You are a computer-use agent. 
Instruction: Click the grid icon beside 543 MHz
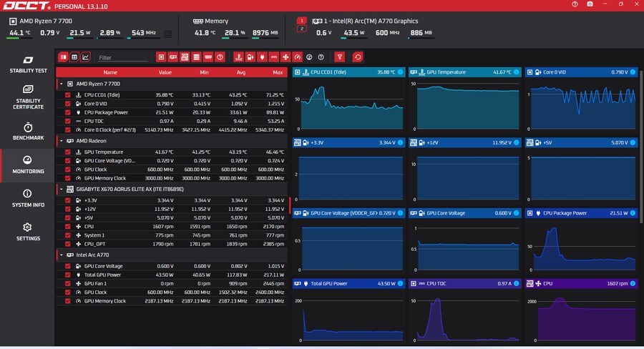tap(168, 34)
